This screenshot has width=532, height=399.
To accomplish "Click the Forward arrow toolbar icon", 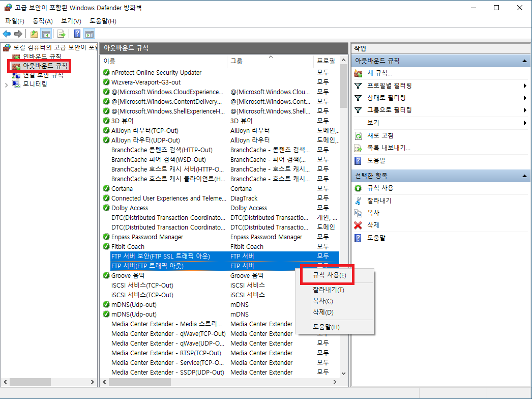I will click(x=18, y=34).
